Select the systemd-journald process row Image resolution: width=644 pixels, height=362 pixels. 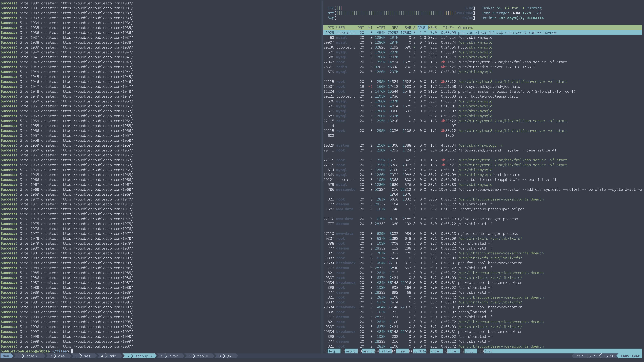tap(482, 86)
